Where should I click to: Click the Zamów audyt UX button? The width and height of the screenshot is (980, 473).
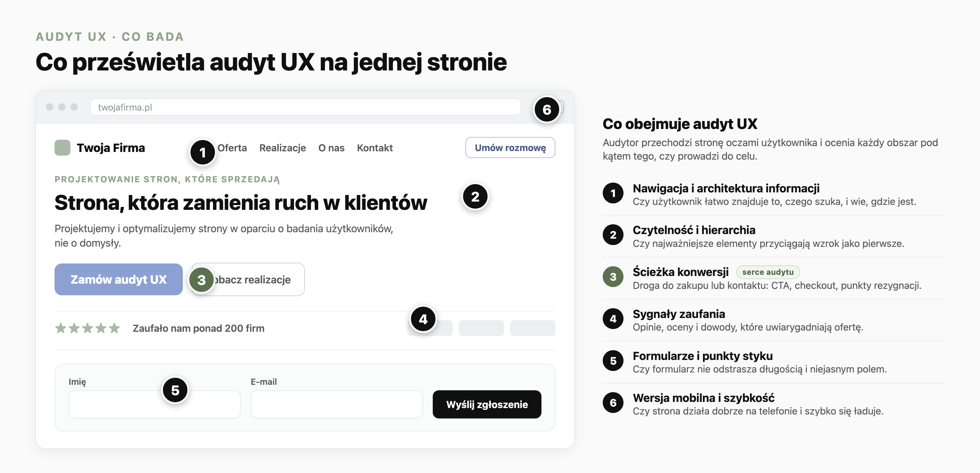(119, 279)
